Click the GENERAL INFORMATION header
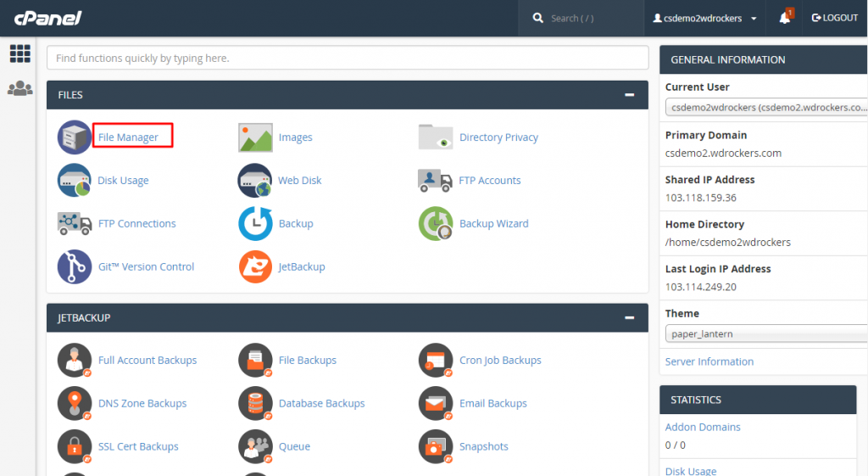This screenshot has height=476, width=868. [764, 60]
